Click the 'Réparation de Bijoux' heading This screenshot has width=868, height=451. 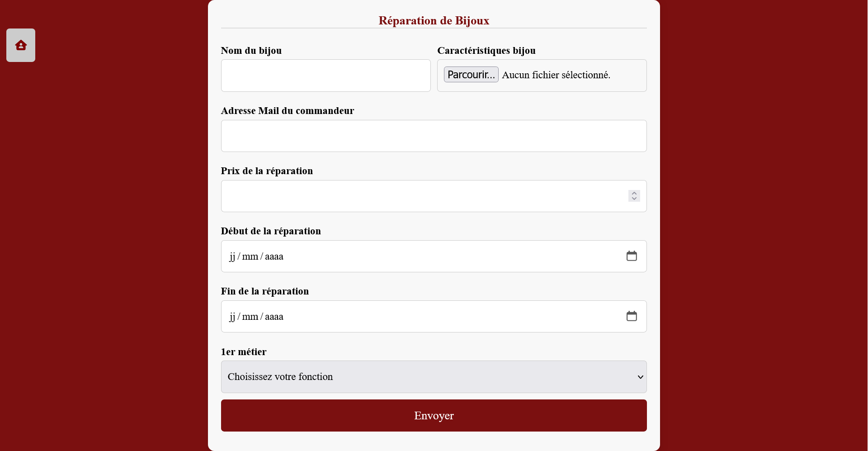click(x=434, y=20)
